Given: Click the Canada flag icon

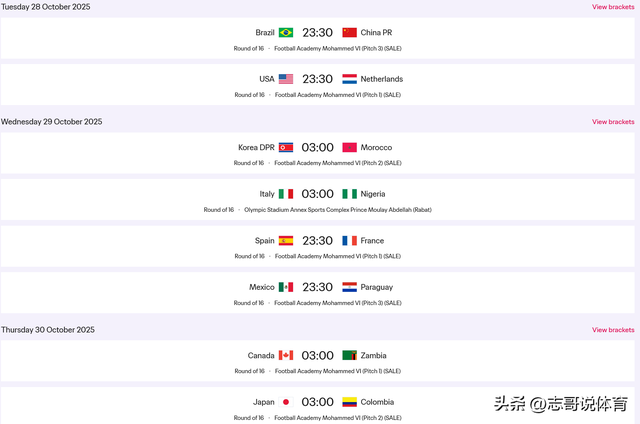Looking at the screenshot, I should point(286,355).
